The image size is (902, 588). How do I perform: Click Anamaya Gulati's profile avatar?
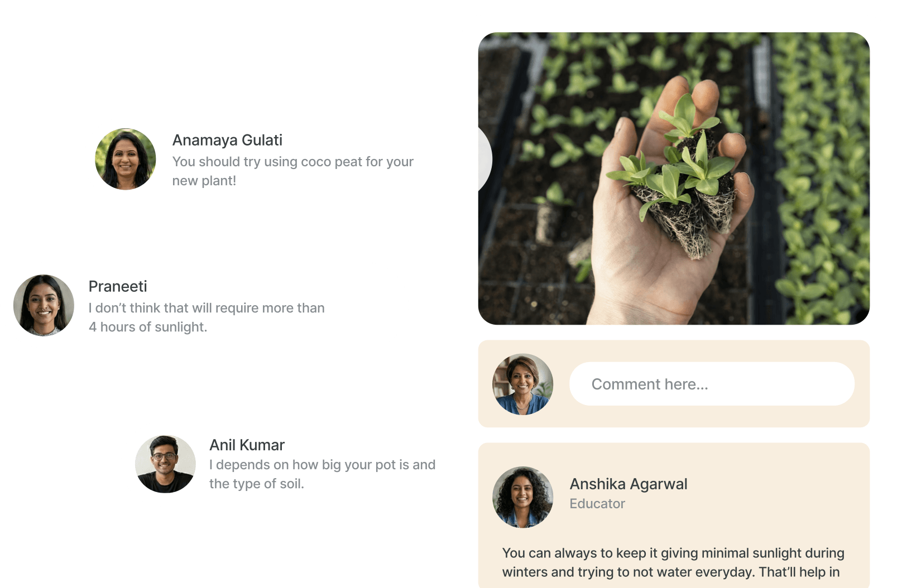point(126,159)
